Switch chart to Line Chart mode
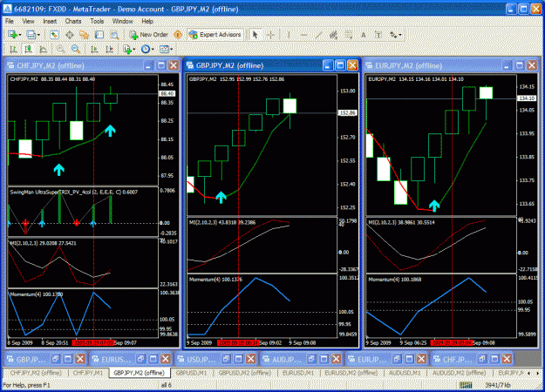Screen dimensions: 545x392 (x=44, y=50)
